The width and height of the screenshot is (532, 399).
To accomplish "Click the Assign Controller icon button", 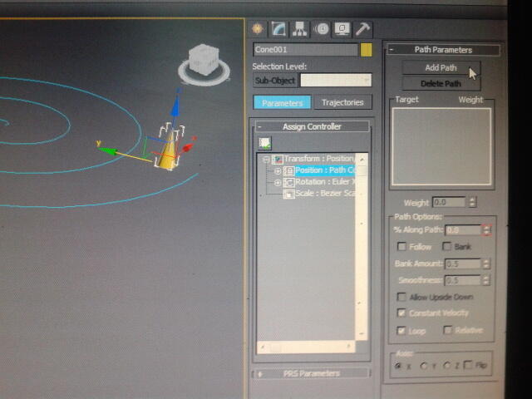I will tap(264, 143).
